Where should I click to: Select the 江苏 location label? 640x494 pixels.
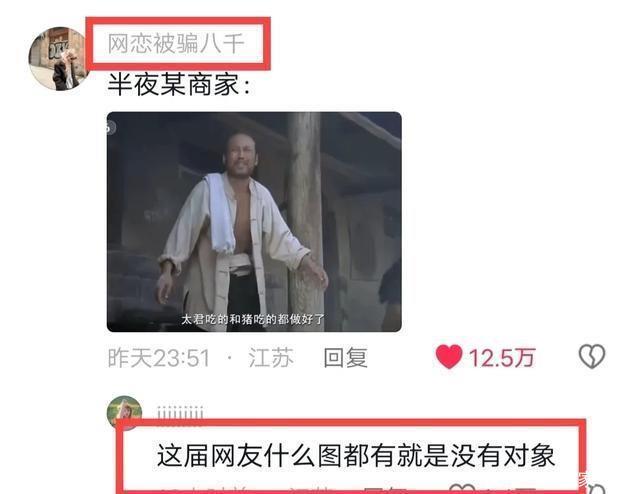coord(271,358)
